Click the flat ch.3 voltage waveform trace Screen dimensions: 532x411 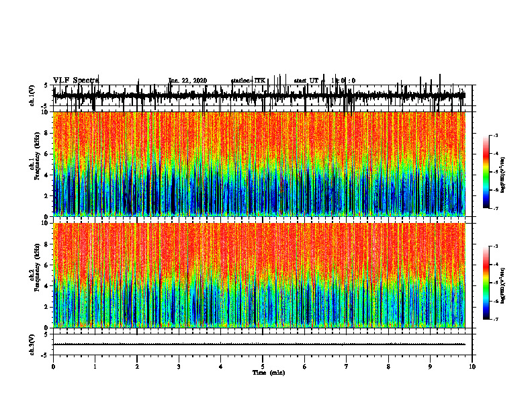tap(259, 345)
